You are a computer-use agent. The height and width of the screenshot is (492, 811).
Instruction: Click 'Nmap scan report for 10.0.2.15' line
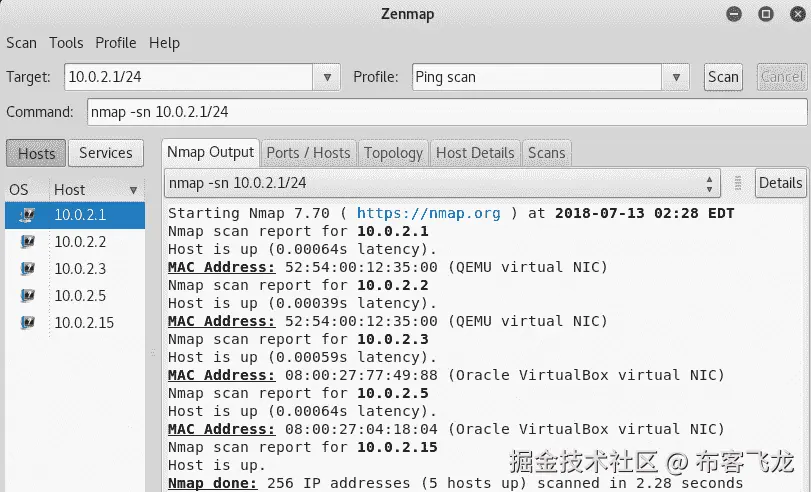(303, 447)
